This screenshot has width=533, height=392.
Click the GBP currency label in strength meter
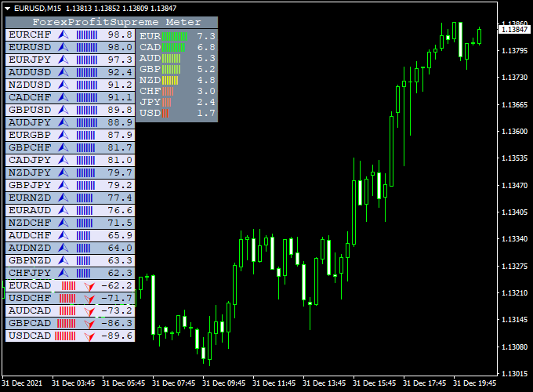tap(150, 69)
